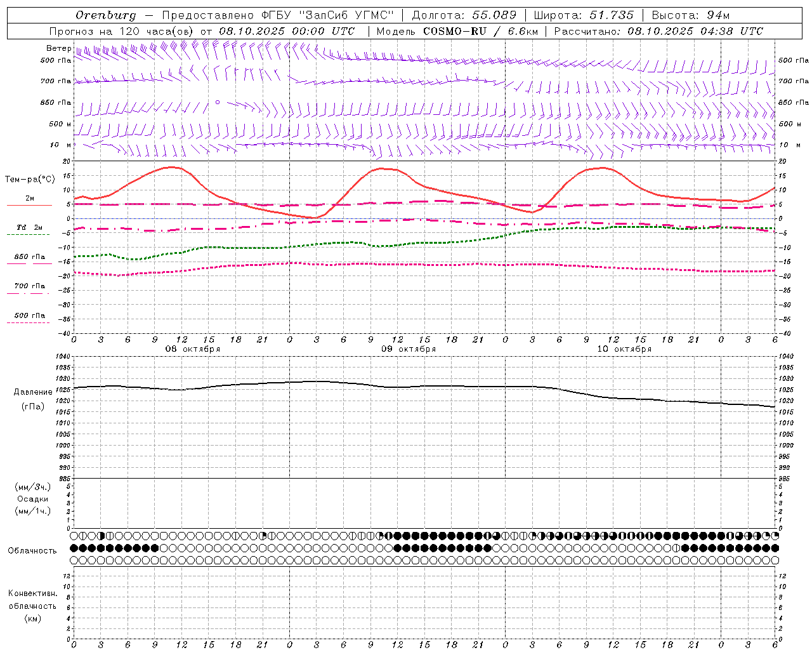Click the "Облачность" cloud cover label
Screen dimensions: 812x650
point(32,551)
